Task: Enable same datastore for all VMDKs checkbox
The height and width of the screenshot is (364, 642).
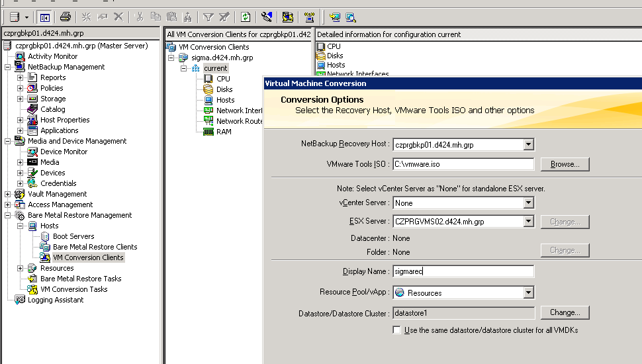Action: point(396,330)
